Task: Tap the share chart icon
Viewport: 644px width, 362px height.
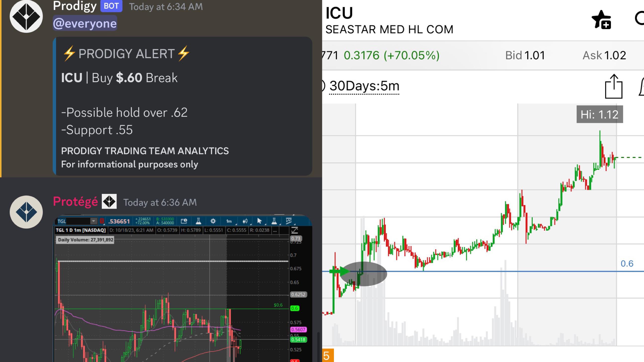Action: click(613, 86)
